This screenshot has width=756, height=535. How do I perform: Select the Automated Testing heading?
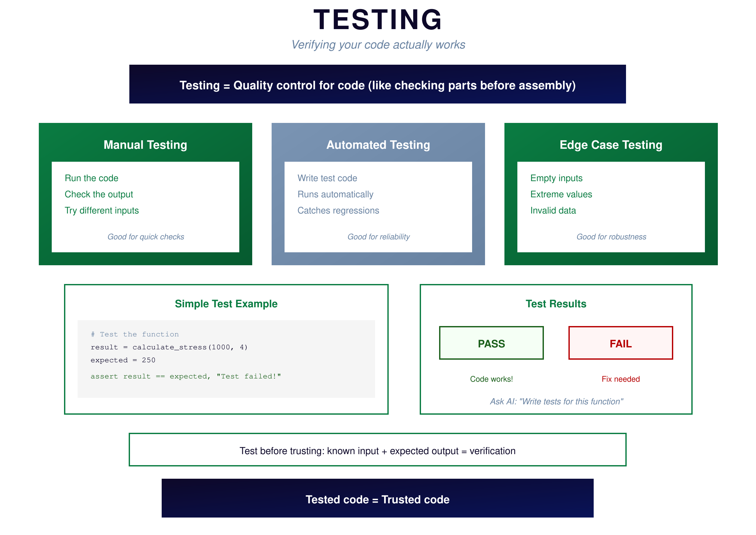[378, 145]
